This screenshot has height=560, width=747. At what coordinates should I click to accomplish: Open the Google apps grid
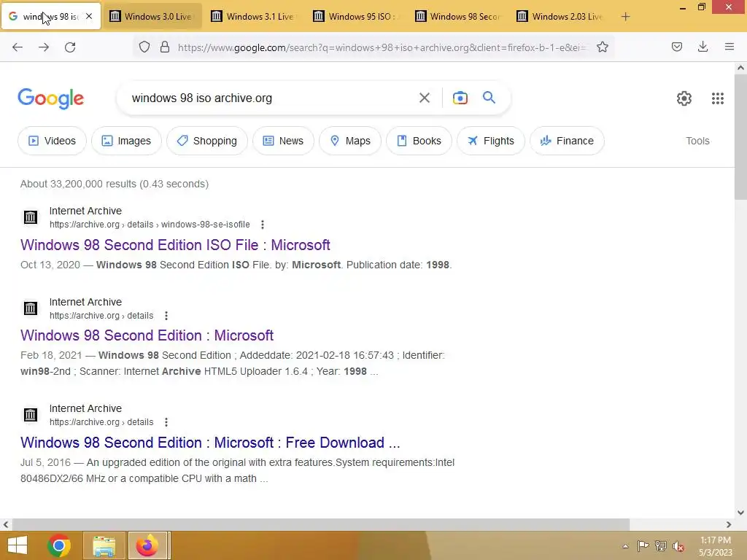718,98
